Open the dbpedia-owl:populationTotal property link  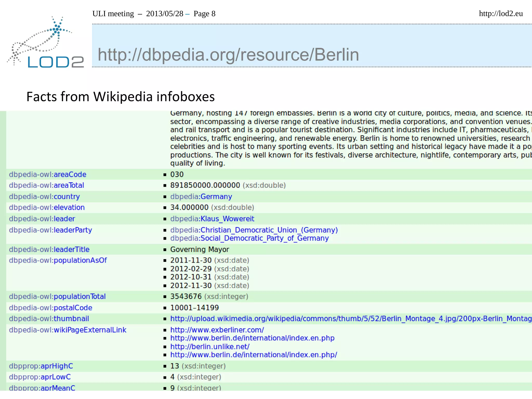tap(57, 296)
